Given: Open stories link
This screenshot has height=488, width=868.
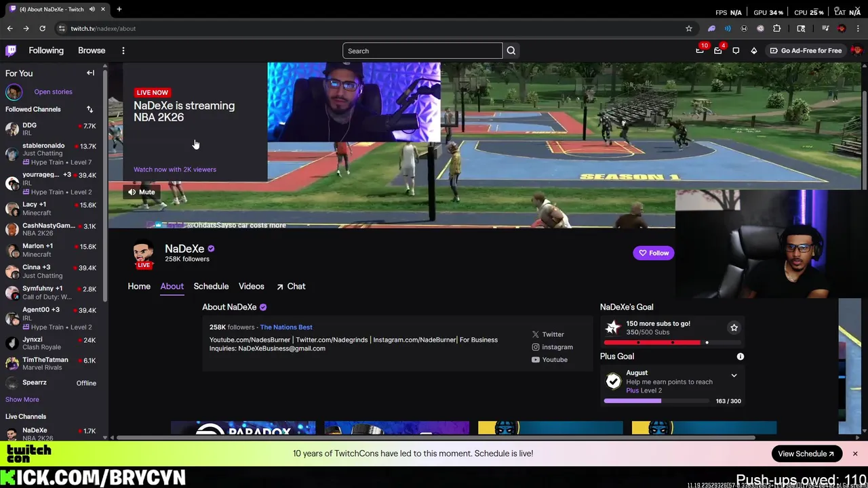Looking at the screenshot, I should [x=53, y=91].
